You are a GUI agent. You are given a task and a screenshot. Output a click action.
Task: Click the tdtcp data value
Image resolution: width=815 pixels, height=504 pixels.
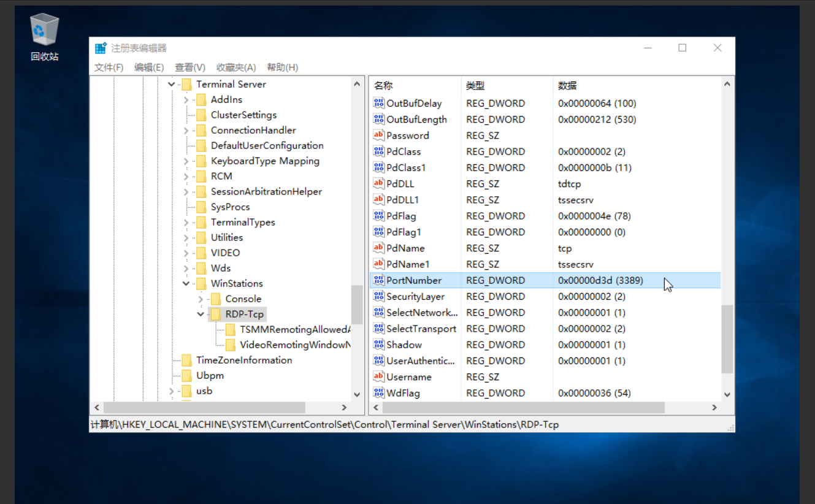(x=569, y=183)
